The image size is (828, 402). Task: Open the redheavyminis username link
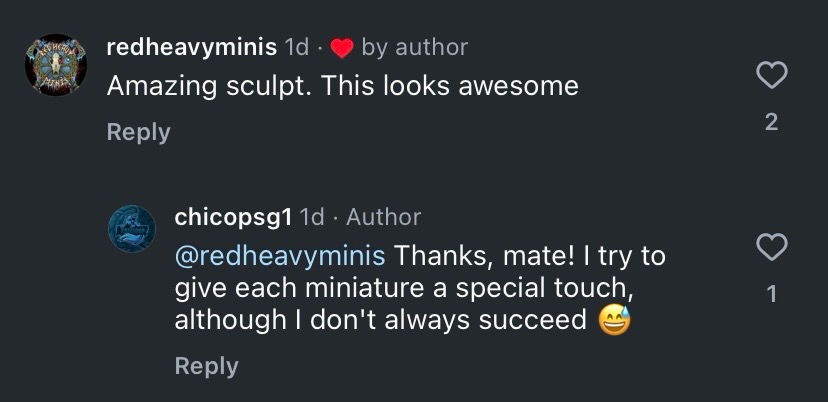pyautogui.click(x=191, y=47)
